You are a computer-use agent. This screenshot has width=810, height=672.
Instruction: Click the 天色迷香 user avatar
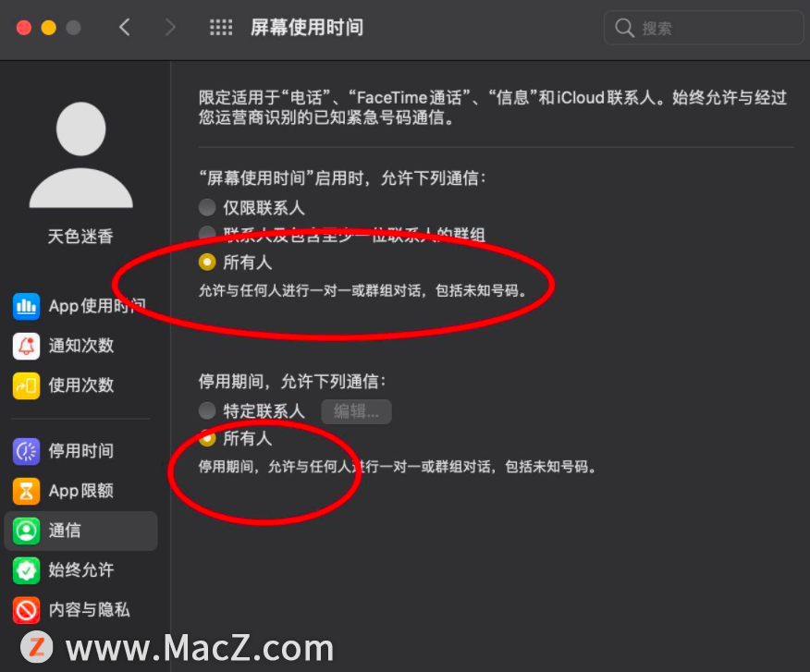click(x=81, y=155)
